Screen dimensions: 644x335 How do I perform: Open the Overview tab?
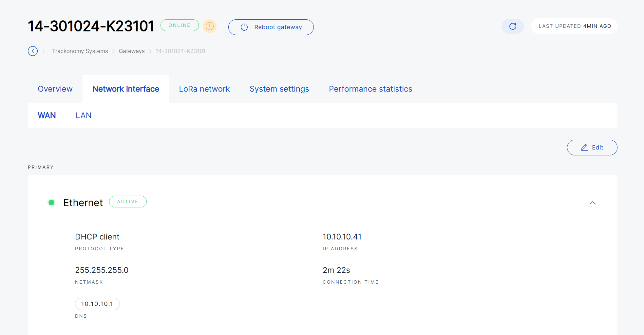(x=55, y=89)
